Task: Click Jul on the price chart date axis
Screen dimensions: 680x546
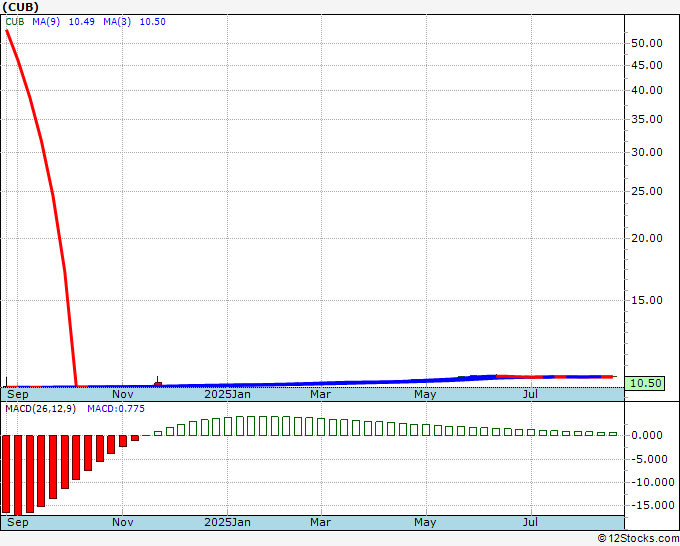Action: pyautogui.click(x=530, y=394)
